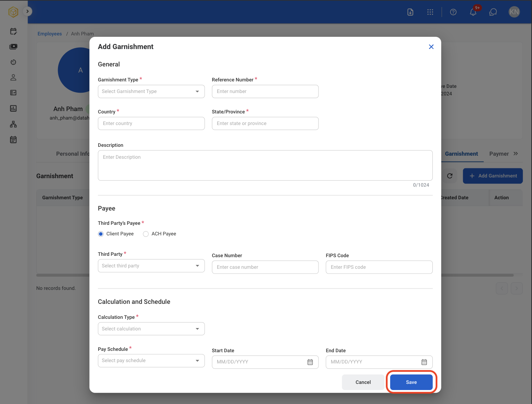Switch to the Garnishment tab
Image resolution: width=532 pixels, height=404 pixels.
(461, 154)
